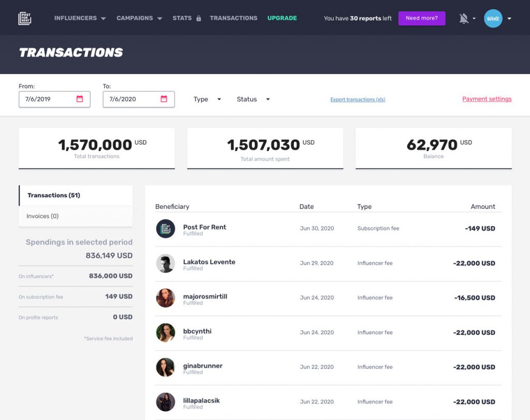Click the 1,570,000 total transactions card

[97, 148]
